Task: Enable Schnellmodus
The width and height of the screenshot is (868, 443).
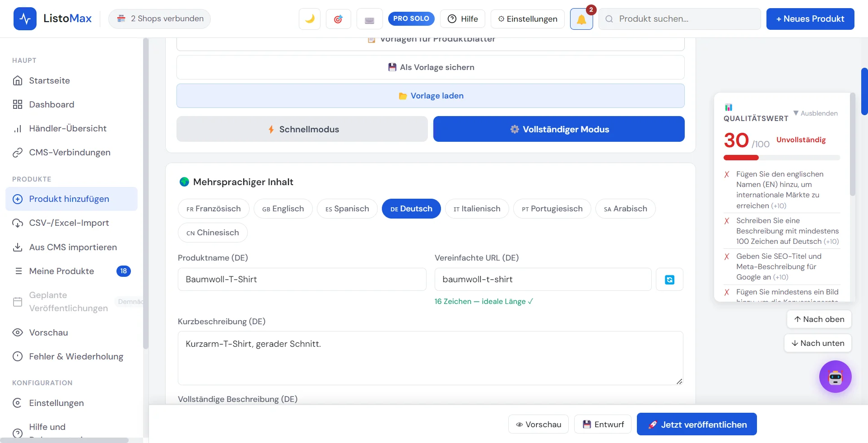Action: pos(302,129)
